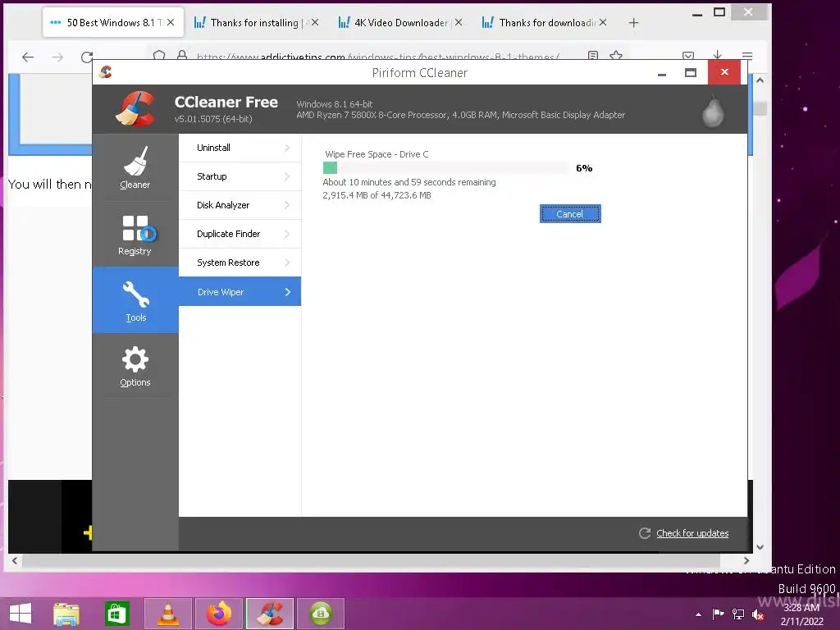Open Duplicate Finder tool
The width and height of the screenshot is (840, 630).
tap(240, 234)
